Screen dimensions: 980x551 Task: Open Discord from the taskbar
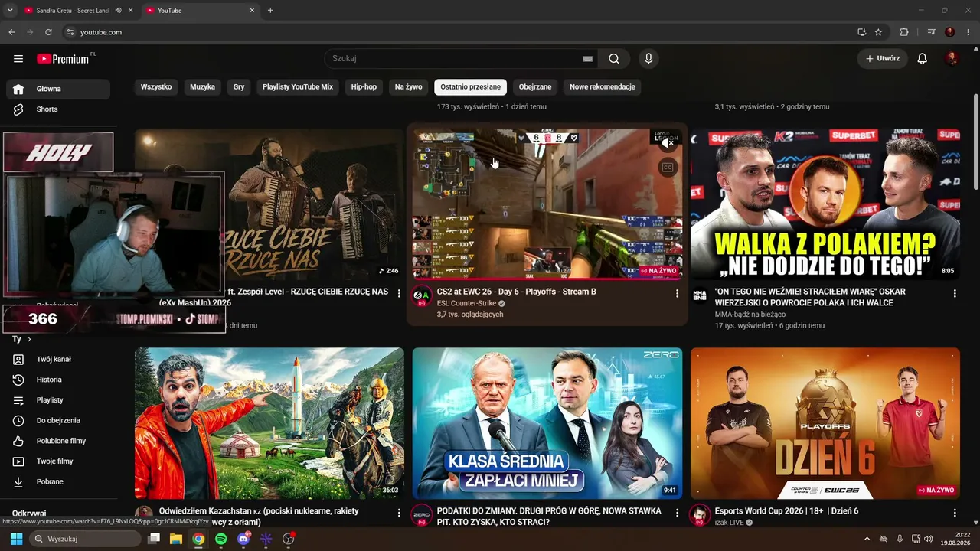243,539
